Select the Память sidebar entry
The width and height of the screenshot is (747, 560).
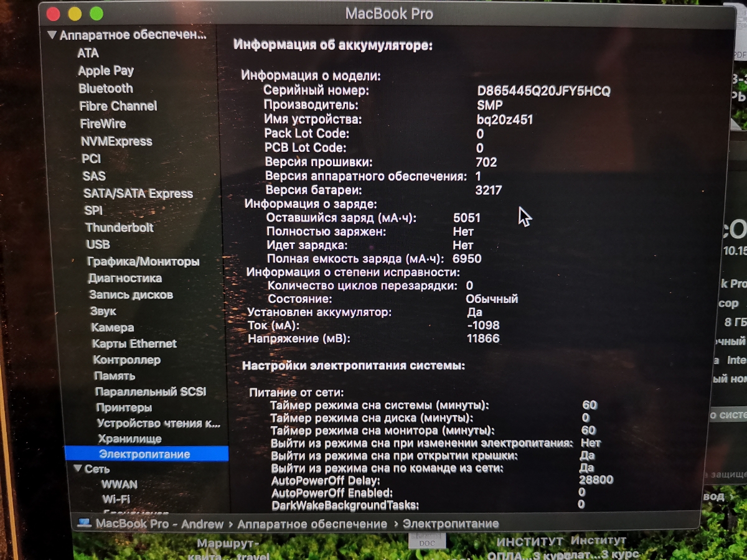[x=115, y=376]
